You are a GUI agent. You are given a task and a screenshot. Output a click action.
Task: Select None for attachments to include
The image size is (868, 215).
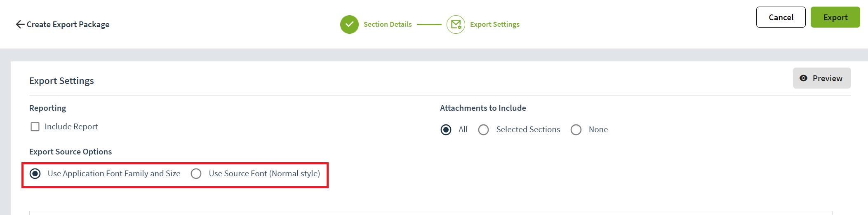[x=576, y=130]
